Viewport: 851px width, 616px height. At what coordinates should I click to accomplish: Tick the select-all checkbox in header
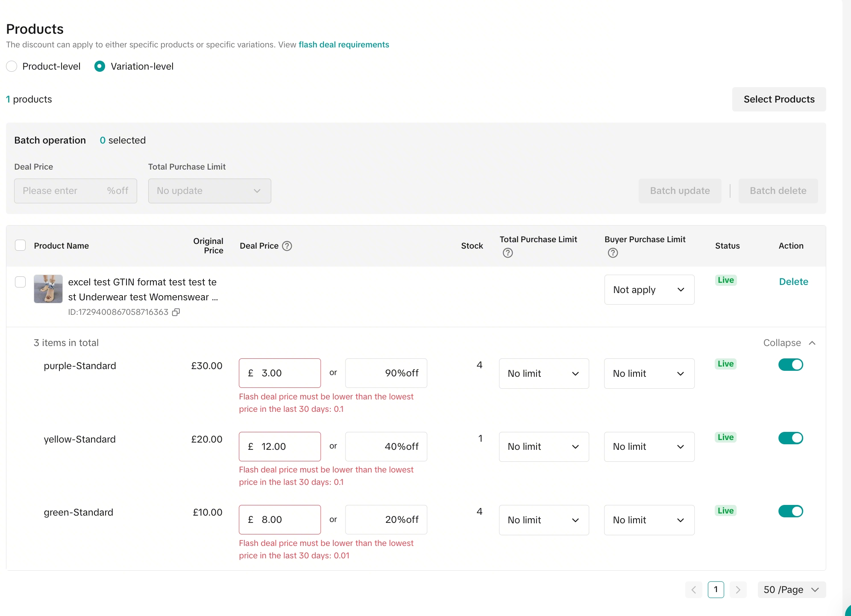tap(20, 246)
